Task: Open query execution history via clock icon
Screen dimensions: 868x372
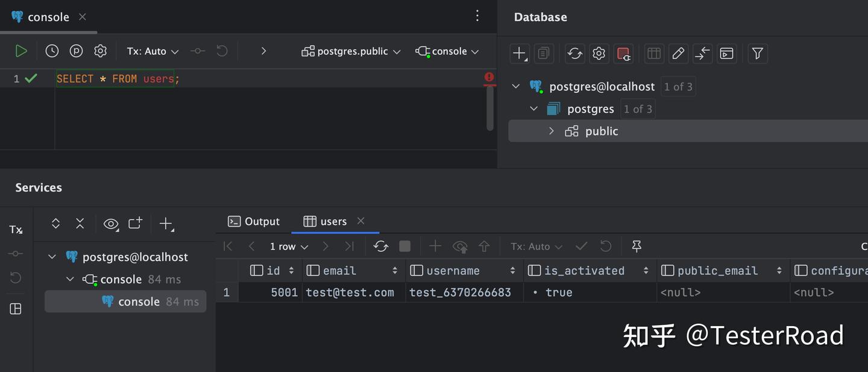Action: click(x=51, y=51)
